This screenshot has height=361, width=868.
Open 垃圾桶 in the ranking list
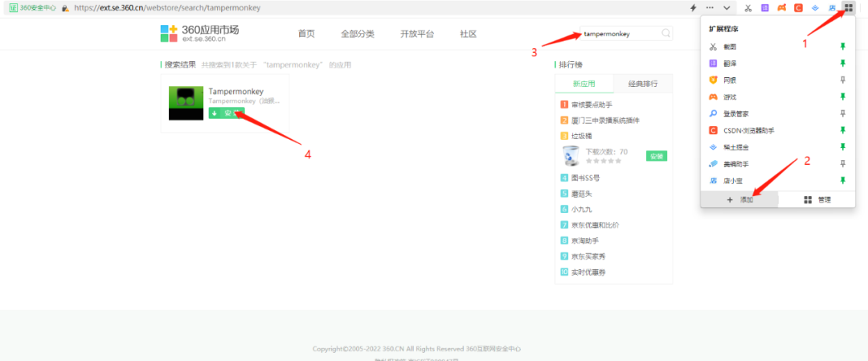[582, 136]
